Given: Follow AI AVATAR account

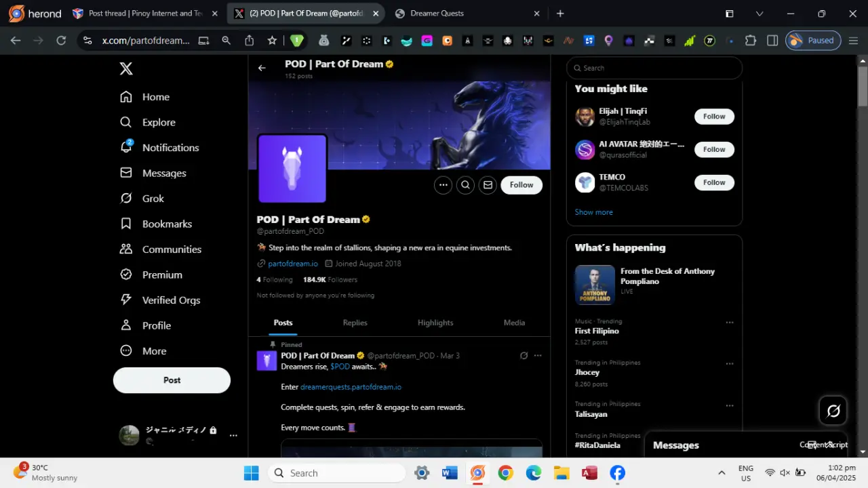Looking at the screenshot, I should (714, 150).
